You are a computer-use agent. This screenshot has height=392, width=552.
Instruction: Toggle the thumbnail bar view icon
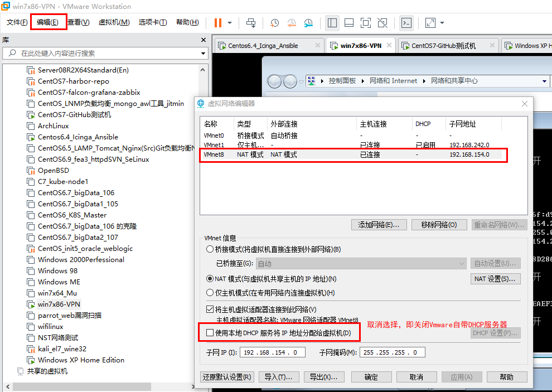coord(349,23)
